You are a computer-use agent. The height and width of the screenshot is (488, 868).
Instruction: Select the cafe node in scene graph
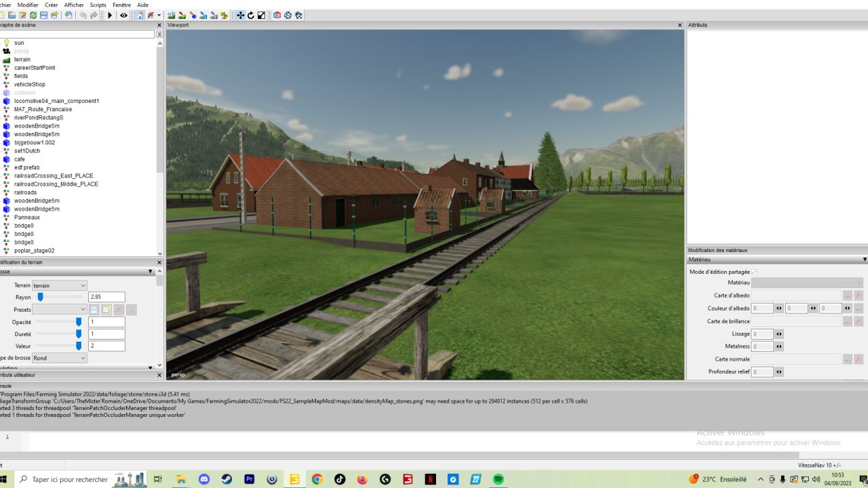click(19, 159)
